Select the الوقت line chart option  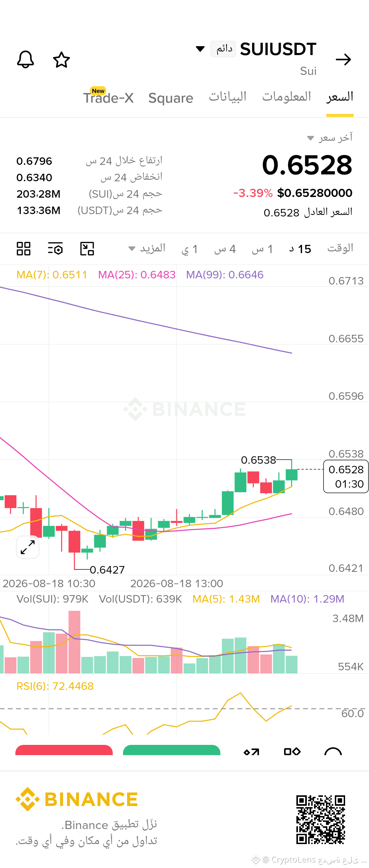tap(340, 248)
